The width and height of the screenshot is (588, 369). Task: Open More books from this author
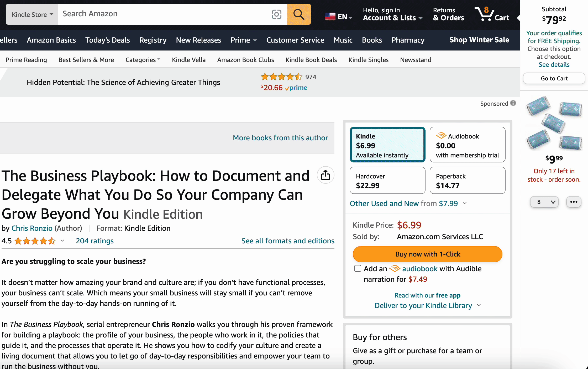(280, 138)
